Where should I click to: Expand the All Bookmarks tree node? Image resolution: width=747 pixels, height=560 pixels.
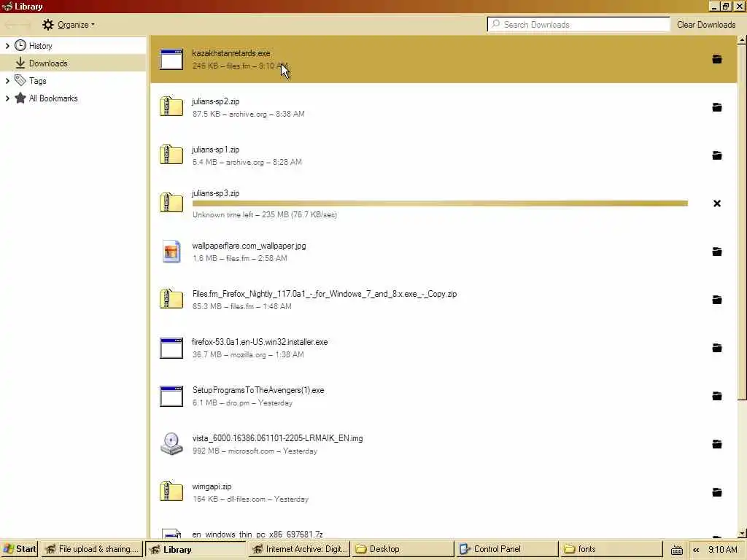coord(7,98)
